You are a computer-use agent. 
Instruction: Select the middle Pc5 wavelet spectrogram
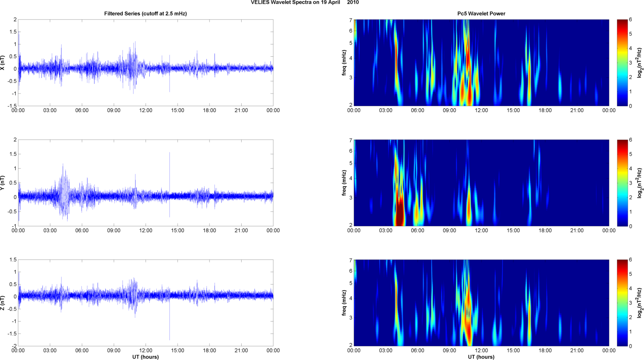pos(481,183)
